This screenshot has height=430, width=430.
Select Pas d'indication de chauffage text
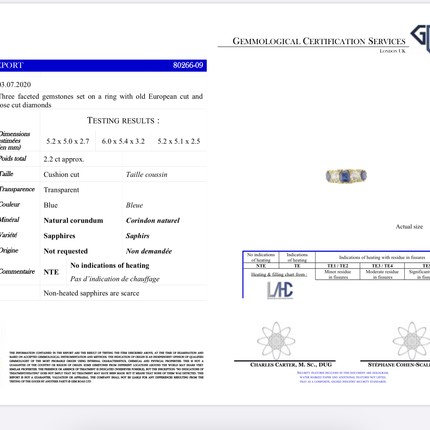pyautogui.click(x=115, y=279)
